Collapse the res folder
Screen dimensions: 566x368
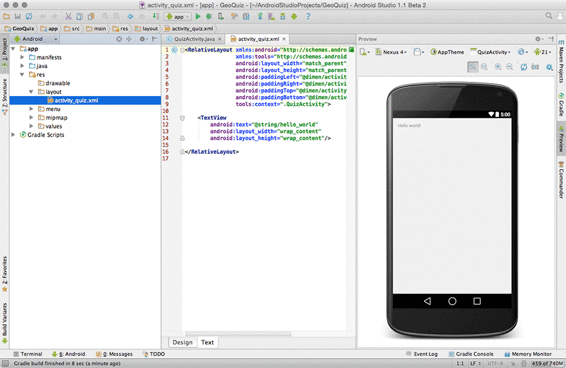22,74
